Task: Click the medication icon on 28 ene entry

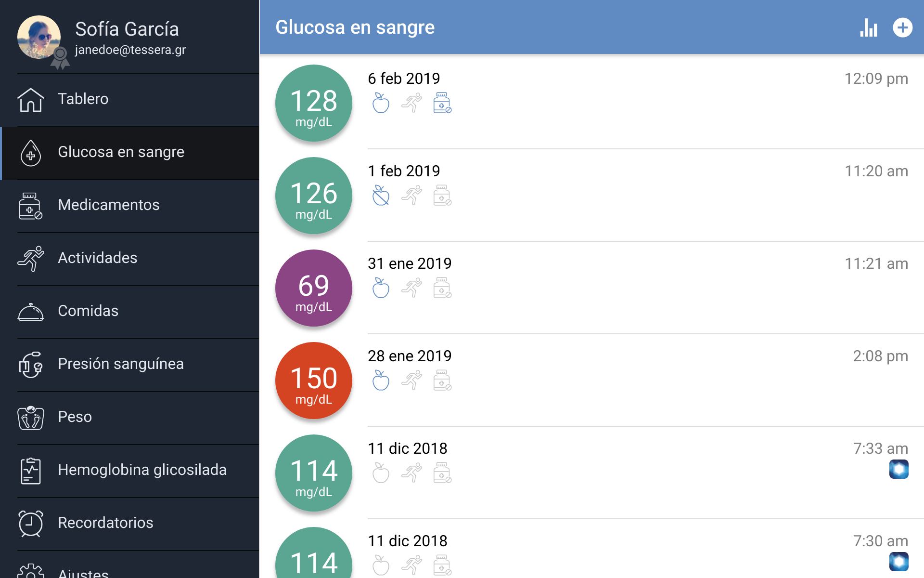Action: click(442, 381)
